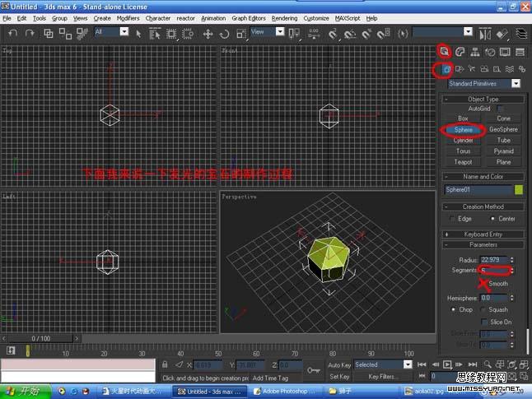
Task: Click the Sphere01 name field
Action: [x=478, y=189]
